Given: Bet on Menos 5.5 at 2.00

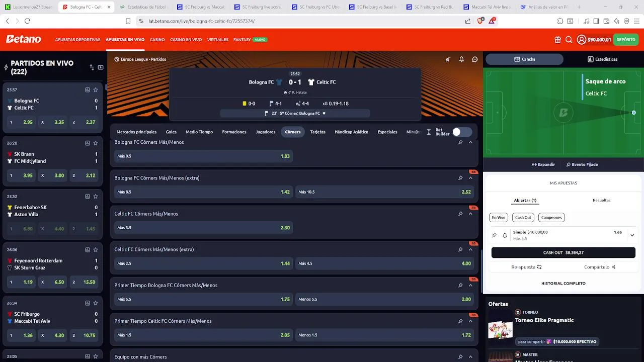Looking at the screenshot, I should pyautogui.click(x=384, y=299).
